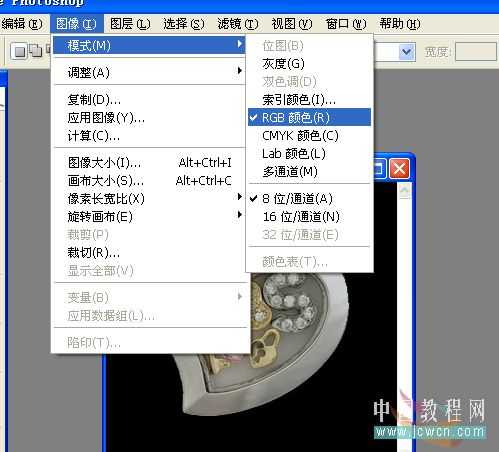Open the 视图(V) menu
Viewport: 499px width, 452px height.
(x=292, y=24)
